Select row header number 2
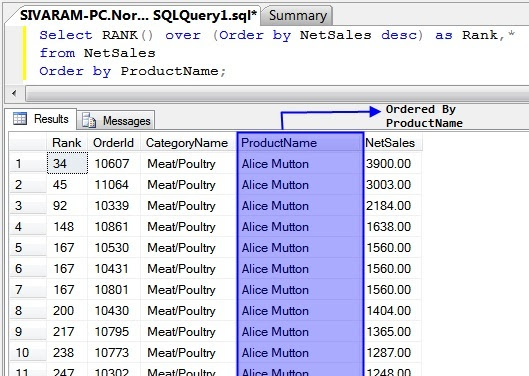 point(28,185)
